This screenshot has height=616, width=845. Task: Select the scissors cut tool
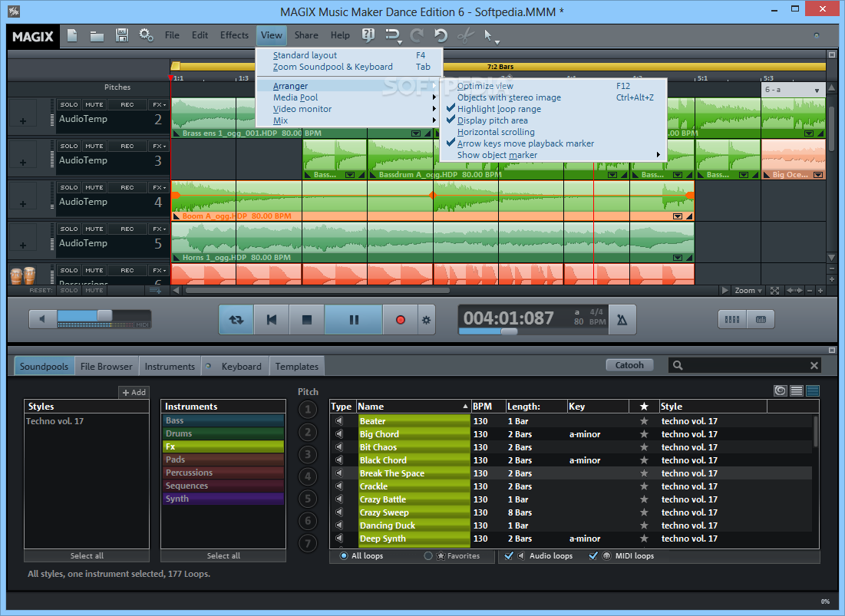(466, 35)
